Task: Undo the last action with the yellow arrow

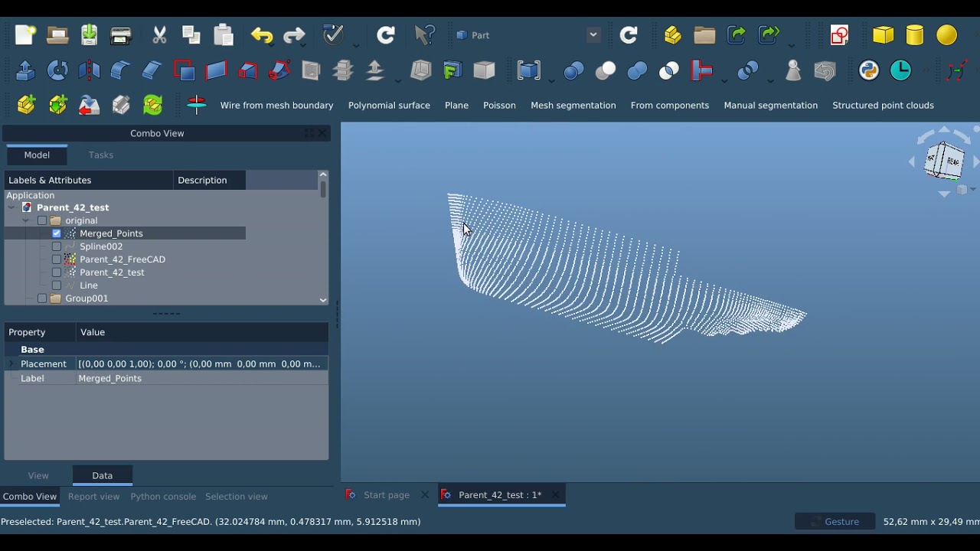Action: 262,35
